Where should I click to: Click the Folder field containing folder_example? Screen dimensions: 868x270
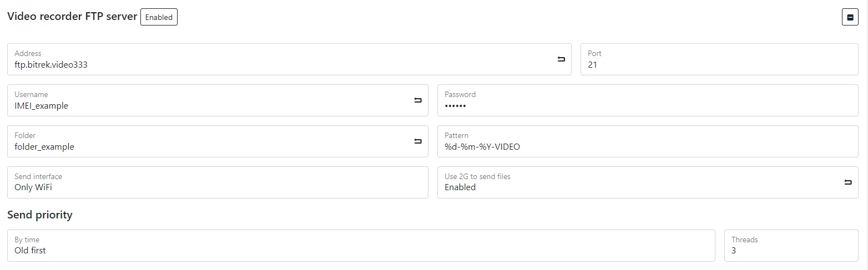(x=211, y=146)
